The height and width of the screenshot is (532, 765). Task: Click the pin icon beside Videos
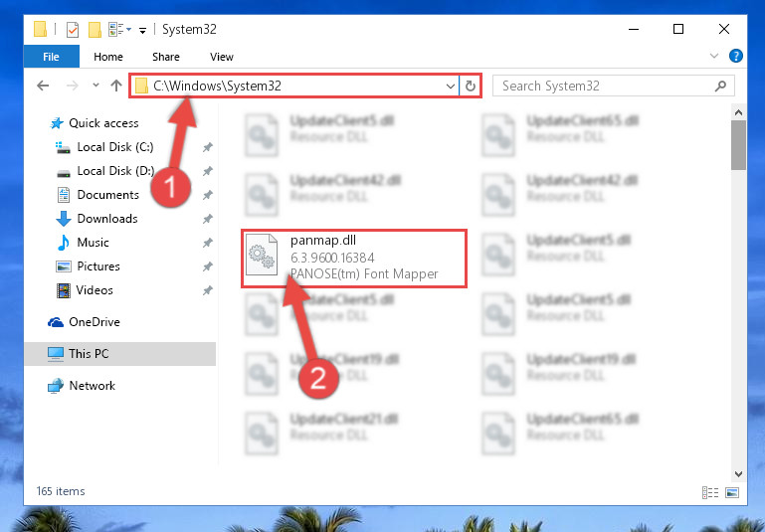(x=208, y=290)
